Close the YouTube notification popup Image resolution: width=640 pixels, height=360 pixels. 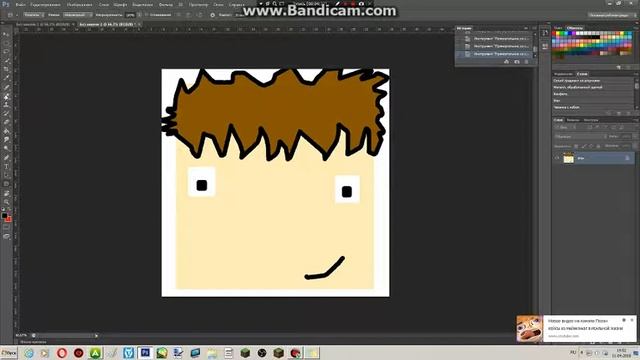pyautogui.click(x=632, y=320)
